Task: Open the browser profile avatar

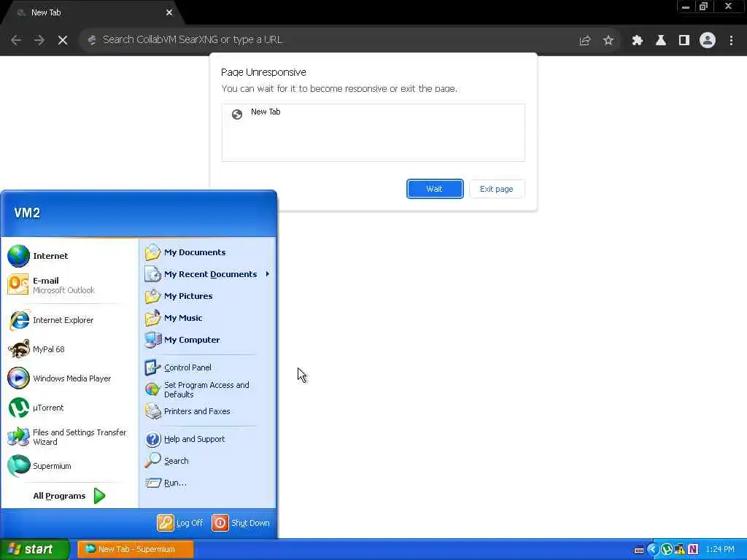Action: [708, 41]
